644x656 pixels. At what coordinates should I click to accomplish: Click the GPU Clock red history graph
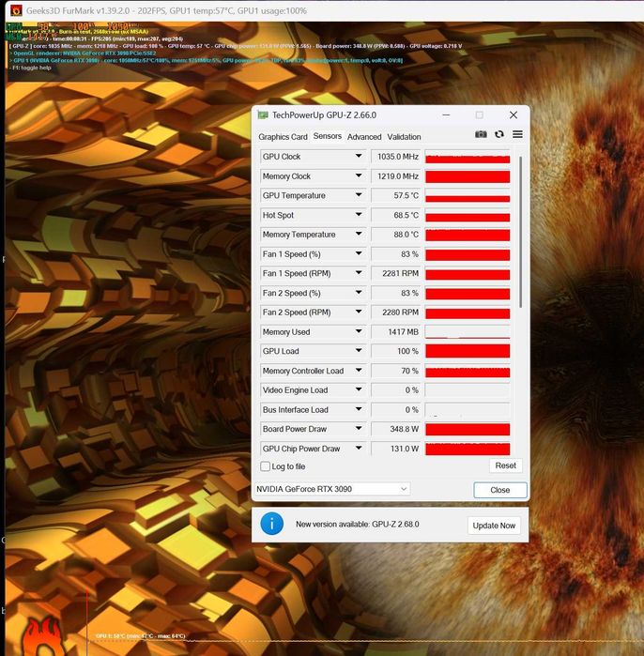468,157
